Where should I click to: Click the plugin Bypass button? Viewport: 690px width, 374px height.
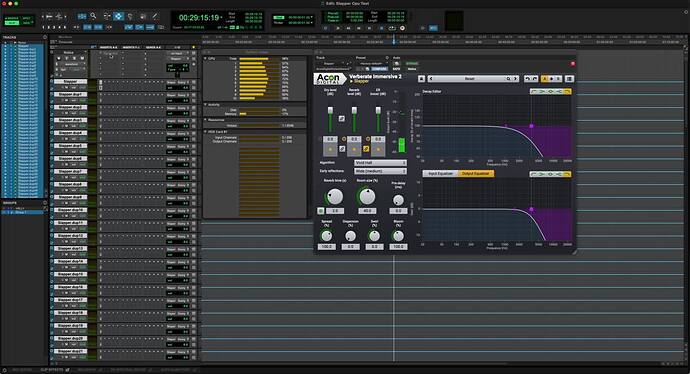412,63
